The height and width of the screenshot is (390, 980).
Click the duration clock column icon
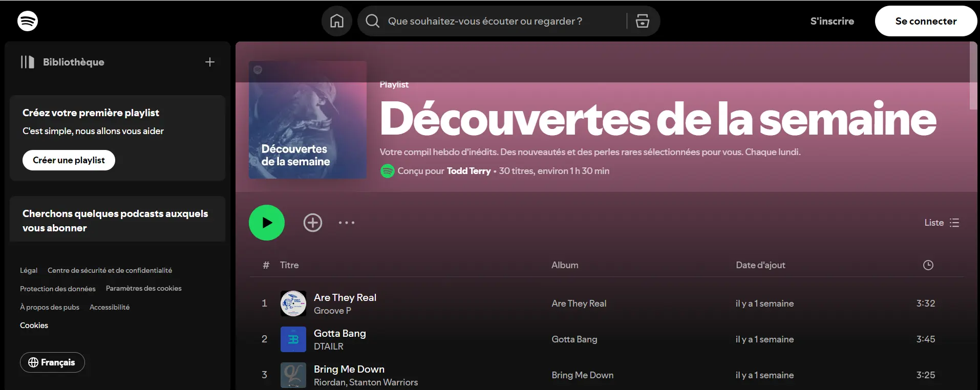[x=928, y=265]
